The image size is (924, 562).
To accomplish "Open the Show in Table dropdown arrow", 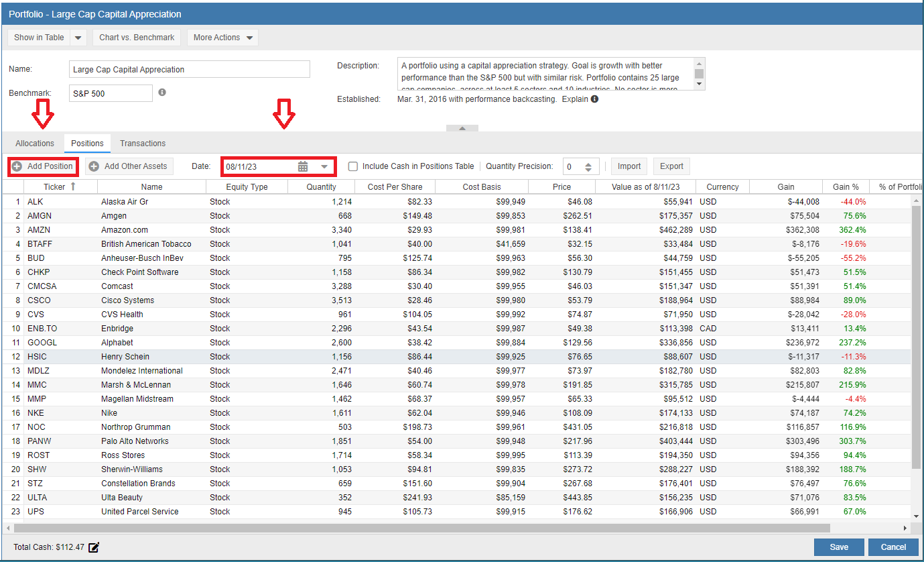I will pyautogui.click(x=78, y=38).
